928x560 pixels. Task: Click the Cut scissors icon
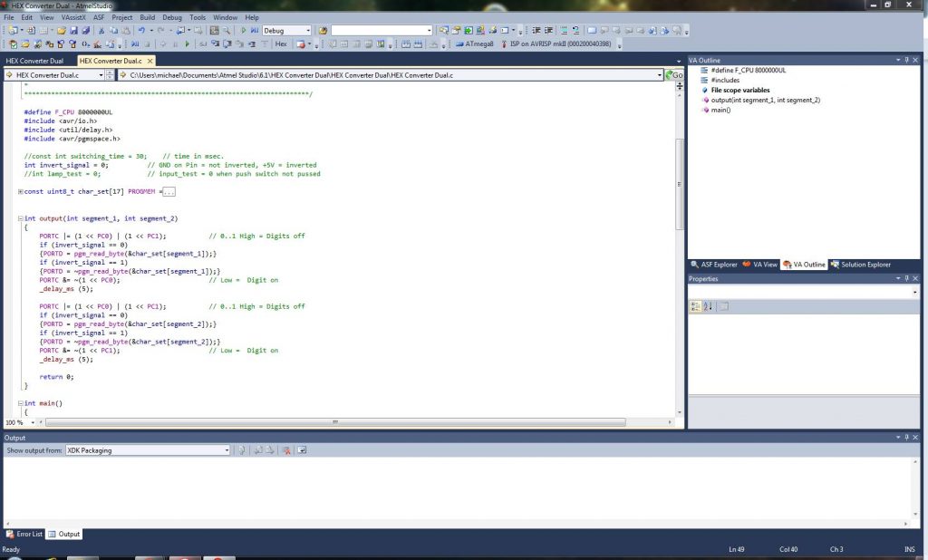(x=102, y=30)
